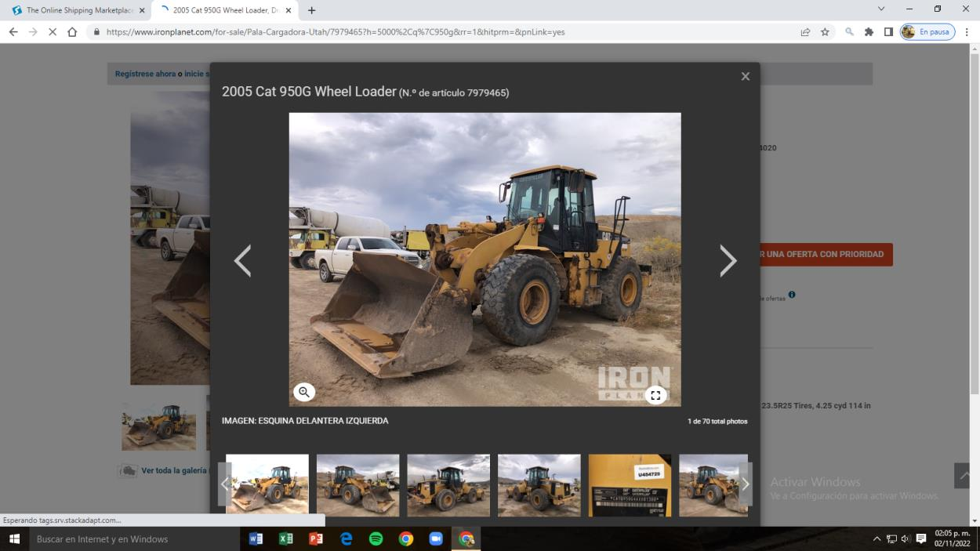Open Chrome extensions puzzle icon
Screen dimensions: 980x551
tap(869, 32)
